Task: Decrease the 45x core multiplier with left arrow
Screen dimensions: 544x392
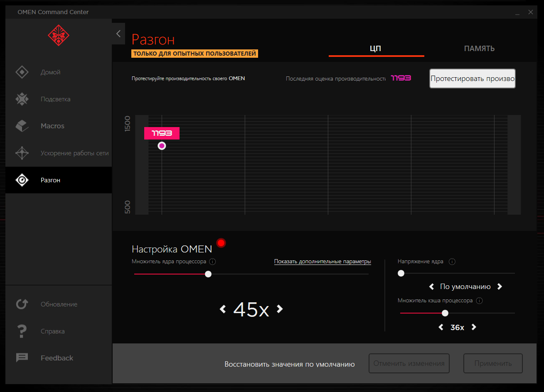Action: [223, 309]
